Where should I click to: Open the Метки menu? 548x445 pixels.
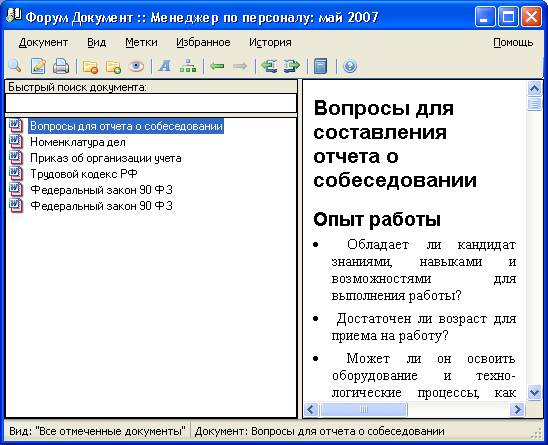(x=141, y=42)
